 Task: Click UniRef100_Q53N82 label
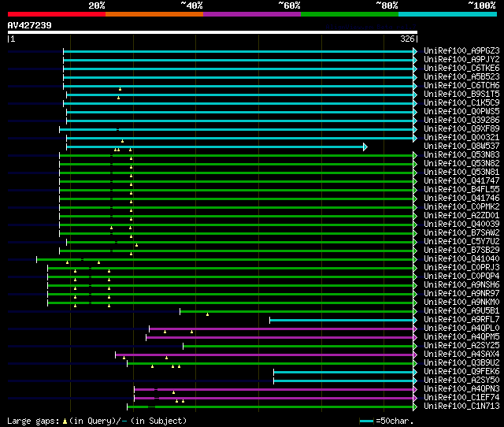coord(461,164)
